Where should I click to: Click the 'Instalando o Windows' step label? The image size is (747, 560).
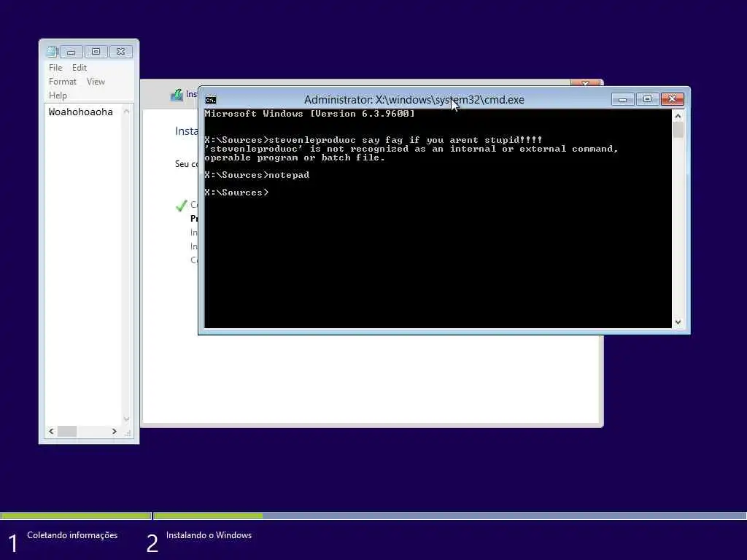209,535
